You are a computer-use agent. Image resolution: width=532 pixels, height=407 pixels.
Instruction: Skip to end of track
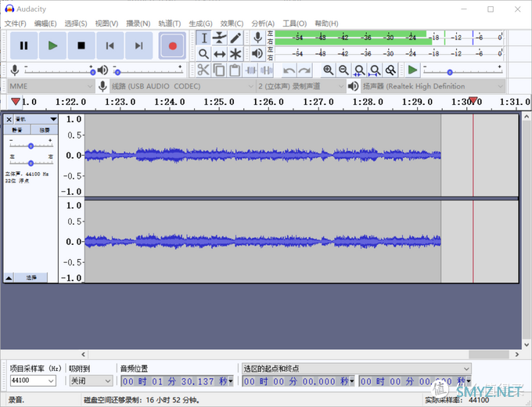138,45
